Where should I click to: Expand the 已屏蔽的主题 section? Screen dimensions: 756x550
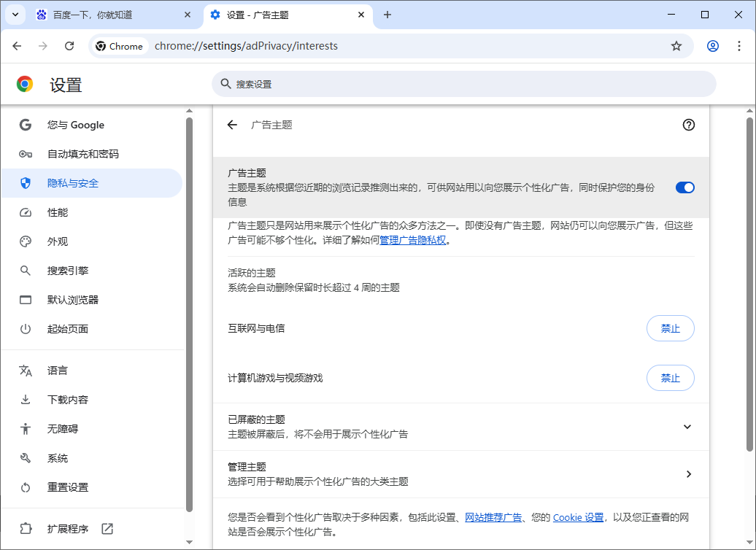(687, 427)
